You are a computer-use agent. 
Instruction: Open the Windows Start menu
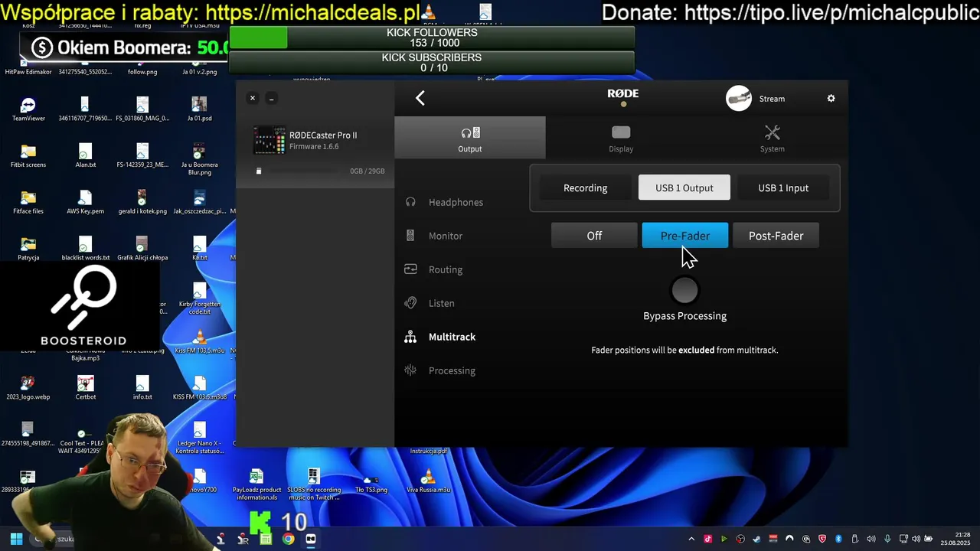[x=16, y=539]
